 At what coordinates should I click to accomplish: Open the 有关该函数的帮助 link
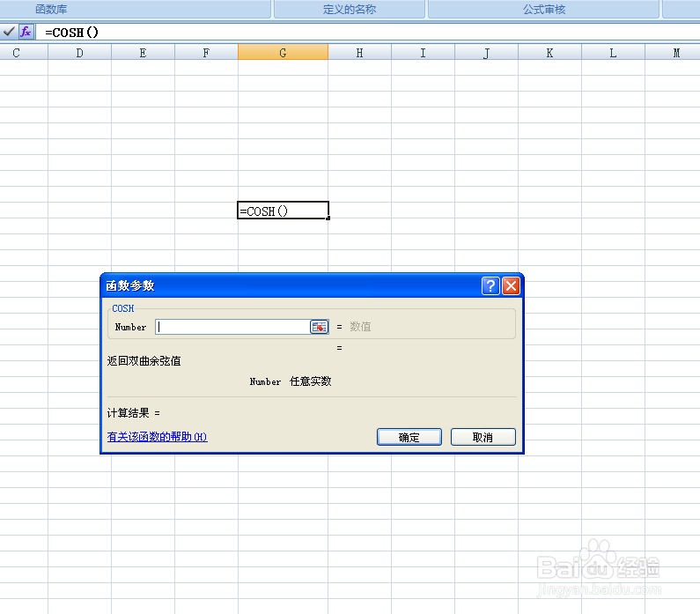pos(157,436)
